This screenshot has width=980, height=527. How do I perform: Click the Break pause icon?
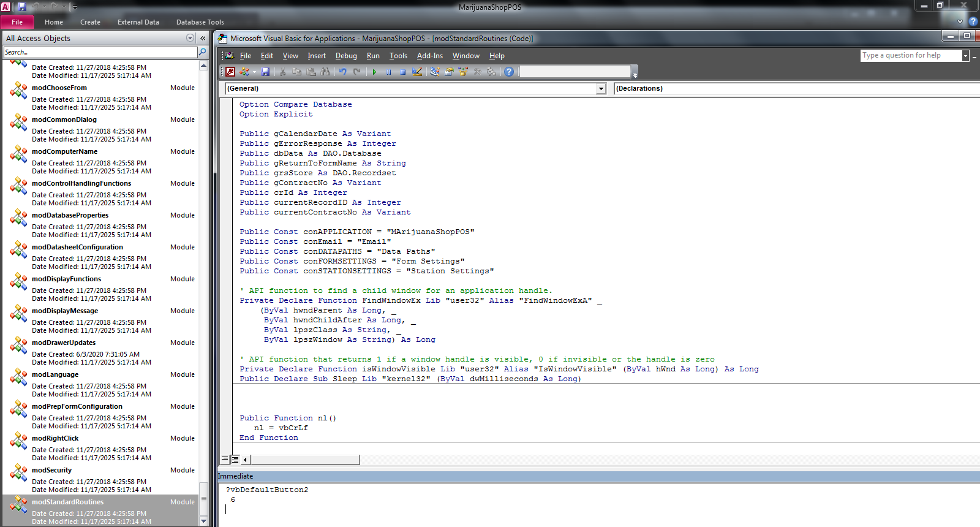pyautogui.click(x=388, y=72)
